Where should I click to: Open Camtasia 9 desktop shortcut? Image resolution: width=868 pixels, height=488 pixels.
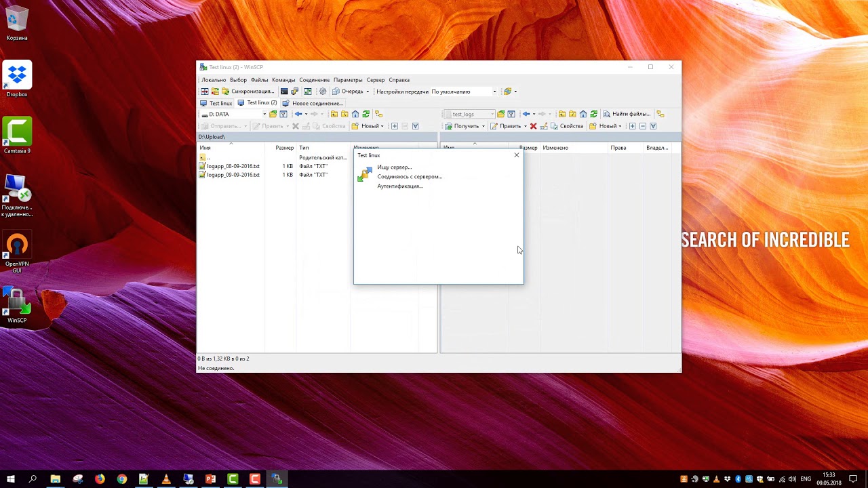[17, 136]
